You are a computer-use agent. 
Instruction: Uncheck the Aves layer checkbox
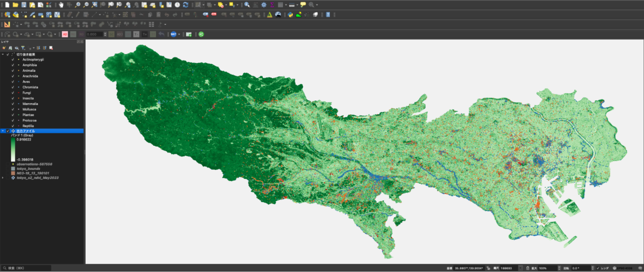13,82
